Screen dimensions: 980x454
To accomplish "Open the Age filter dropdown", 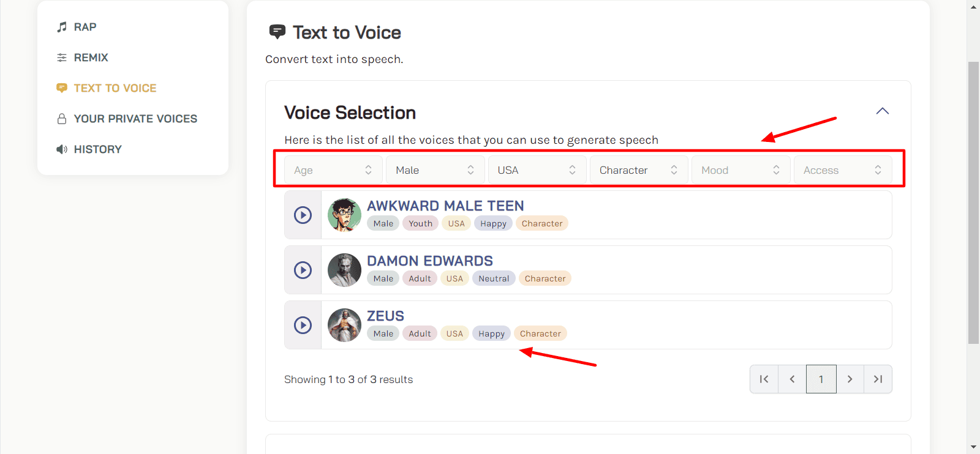I will click(333, 170).
